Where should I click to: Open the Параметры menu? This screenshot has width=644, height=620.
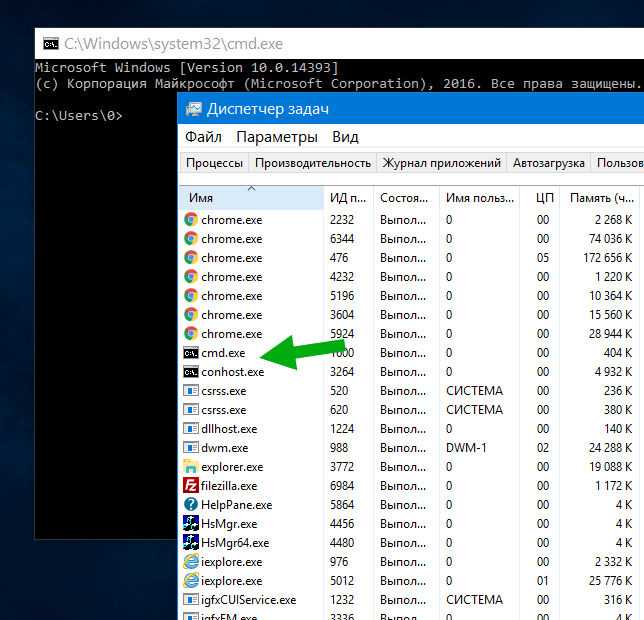[x=277, y=137]
